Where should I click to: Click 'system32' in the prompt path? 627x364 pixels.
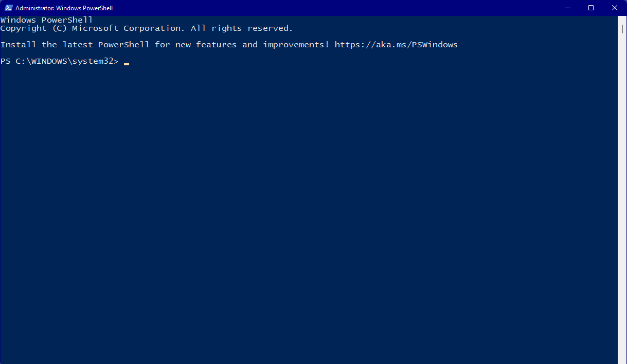point(93,62)
